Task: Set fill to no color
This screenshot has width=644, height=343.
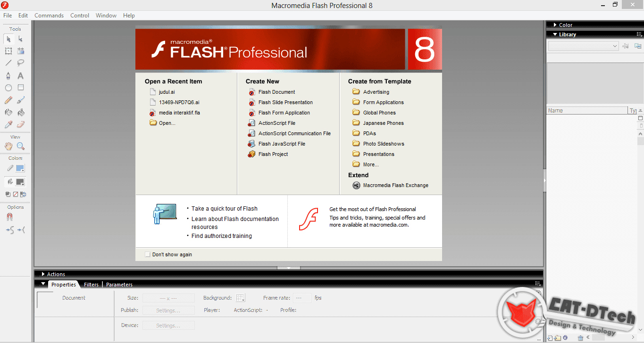Action: click(x=15, y=194)
